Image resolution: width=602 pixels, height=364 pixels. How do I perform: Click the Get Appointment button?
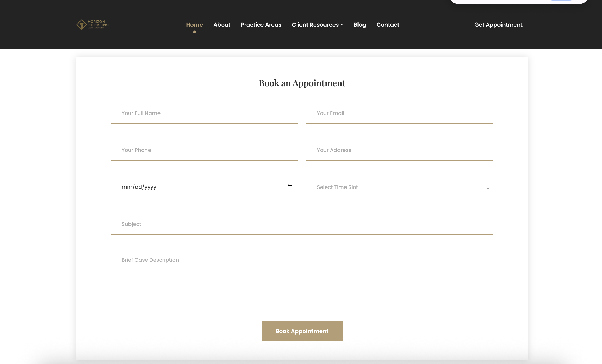pyautogui.click(x=498, y=25)
